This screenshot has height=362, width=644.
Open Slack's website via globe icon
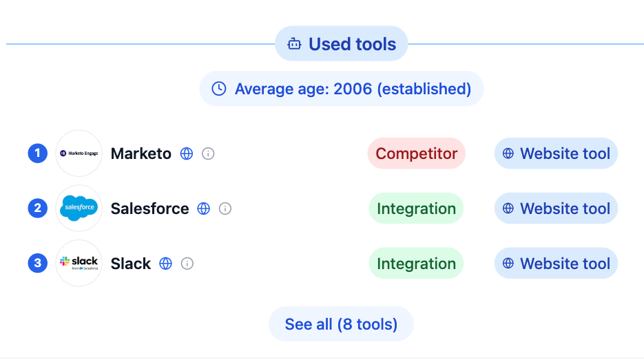[x=165, y=264]
